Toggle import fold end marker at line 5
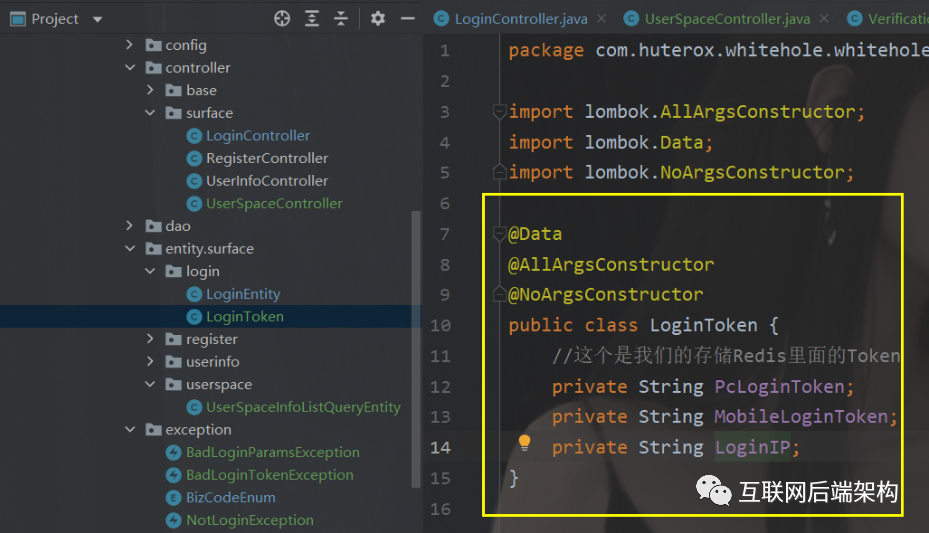 point(499,172)
